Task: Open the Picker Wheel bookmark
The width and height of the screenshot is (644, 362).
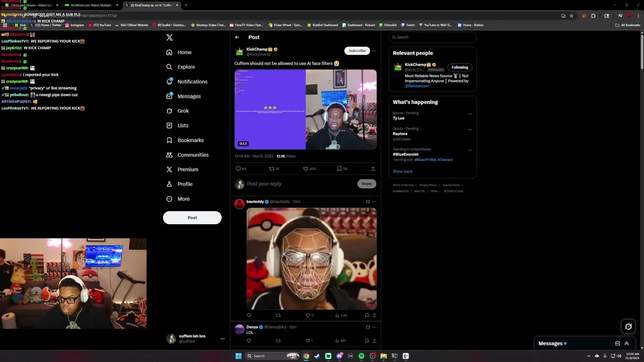Action: point(285,25)
